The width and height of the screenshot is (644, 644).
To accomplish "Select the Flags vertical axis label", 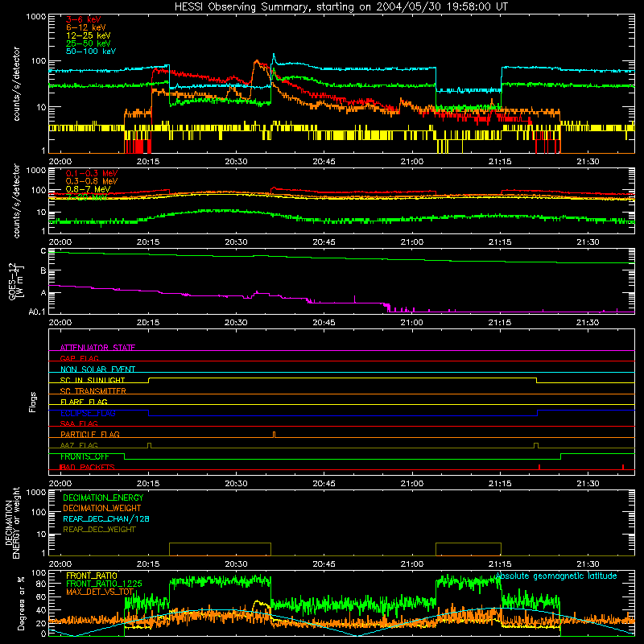I will 32,402.
